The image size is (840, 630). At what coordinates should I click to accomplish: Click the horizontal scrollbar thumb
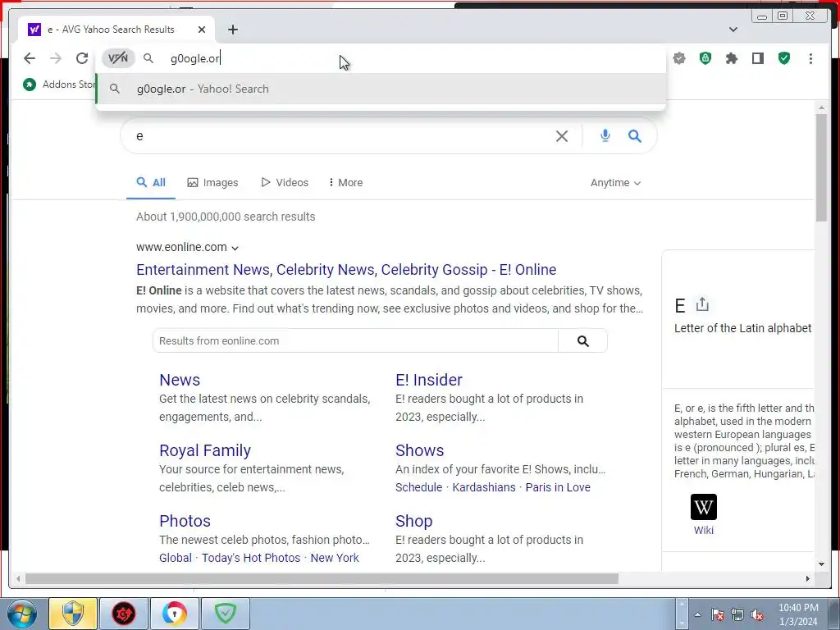322,578
